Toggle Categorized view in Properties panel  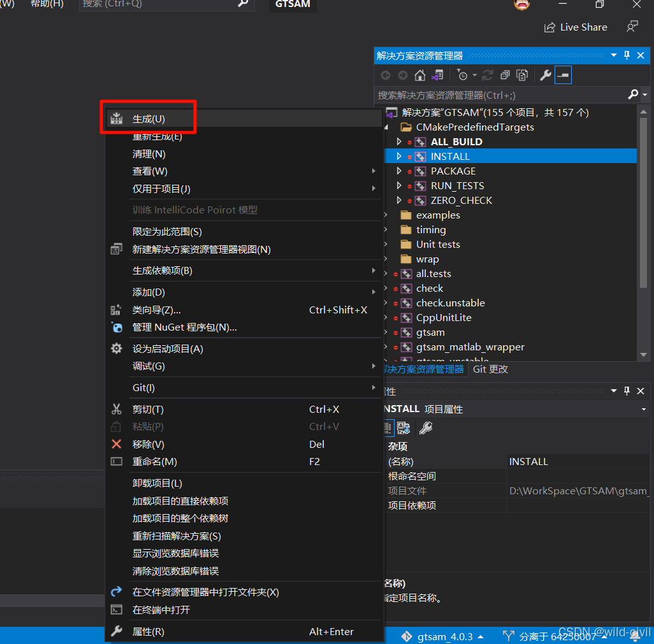pos(388,428)
